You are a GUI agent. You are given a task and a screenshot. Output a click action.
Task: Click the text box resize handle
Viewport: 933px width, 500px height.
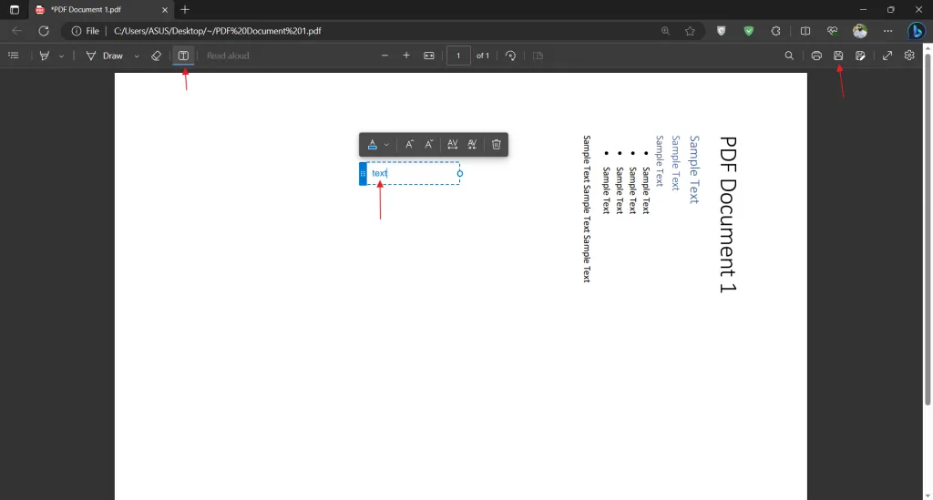(x=460, y=173)
